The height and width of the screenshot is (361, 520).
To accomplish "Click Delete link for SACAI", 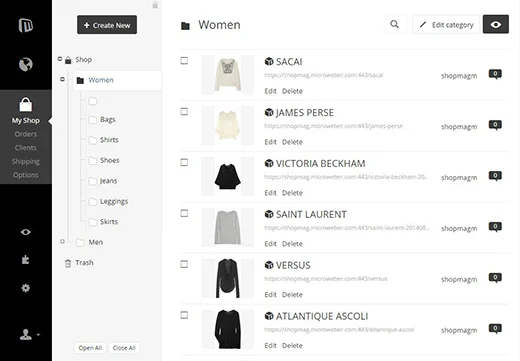I will coord(292,91).
